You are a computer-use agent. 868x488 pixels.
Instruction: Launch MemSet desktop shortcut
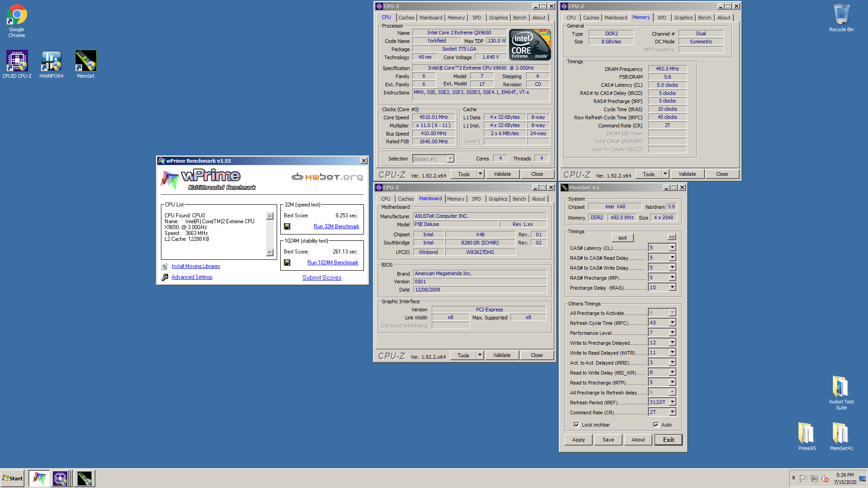pos(85,64)
